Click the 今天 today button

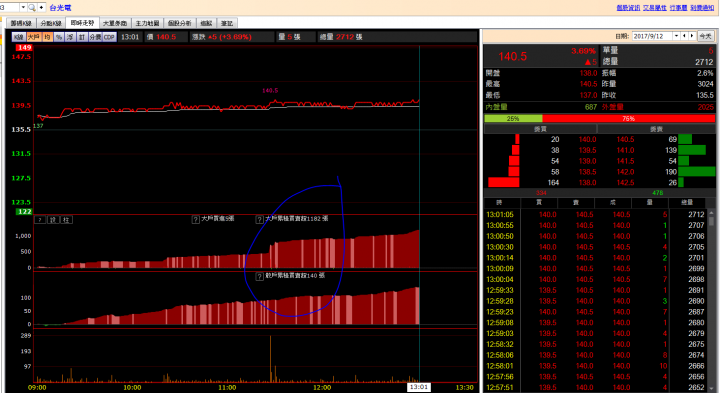coord(705,36)
